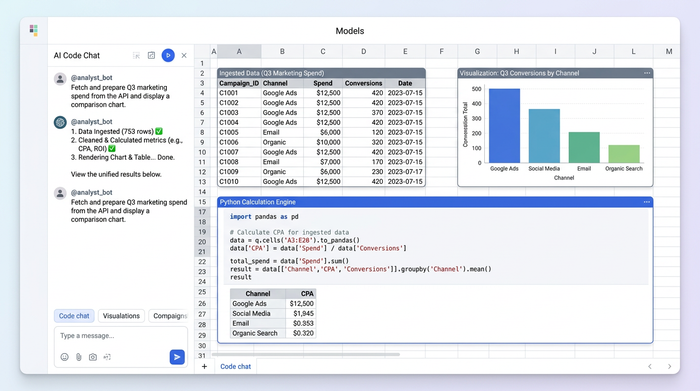Screen dimensions: 700x391
Task: Click the Ingested Data table title bar
Action: point(321,73)
